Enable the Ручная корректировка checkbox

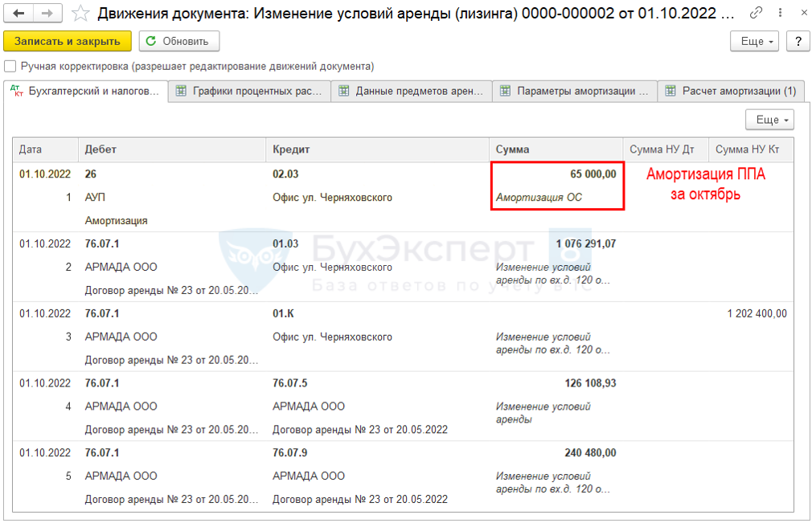click(x=10, y=66)
